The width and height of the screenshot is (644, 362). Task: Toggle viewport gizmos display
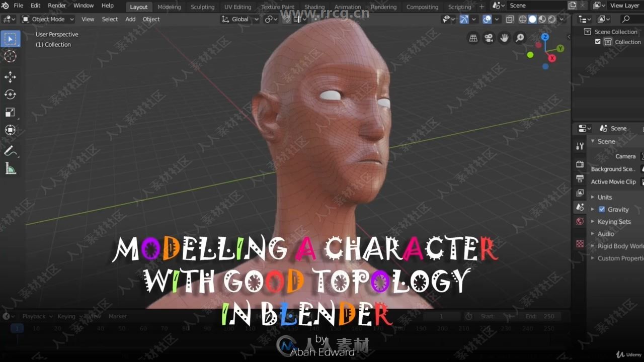pyautogui.click(x=464, y=19)
